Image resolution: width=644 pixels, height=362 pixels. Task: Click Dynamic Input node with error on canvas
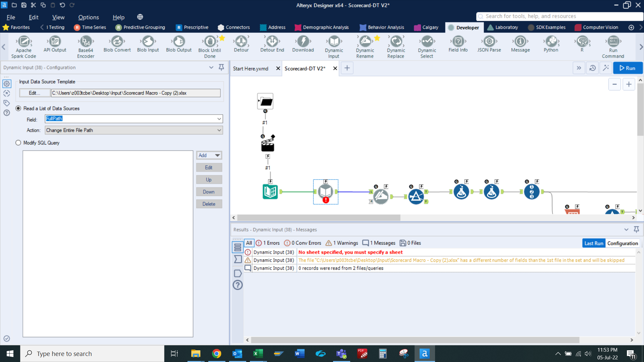tap(325, 192)
